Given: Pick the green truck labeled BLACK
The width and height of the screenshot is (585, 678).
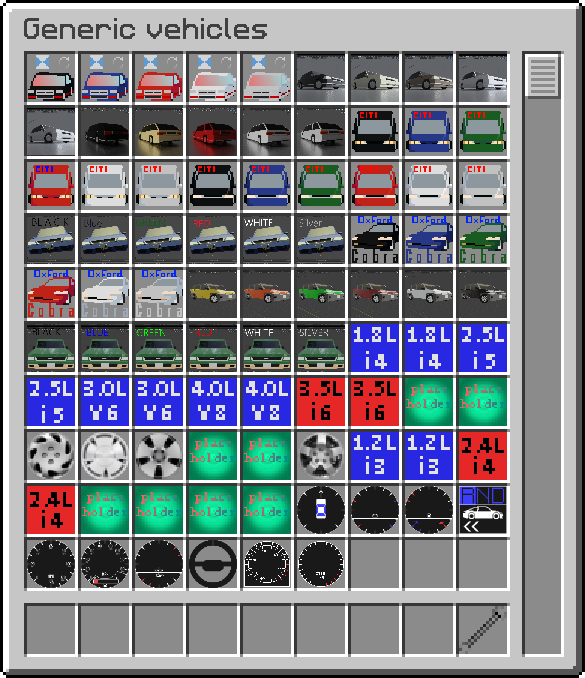Looking at the screenshot, I should [51, 348].
